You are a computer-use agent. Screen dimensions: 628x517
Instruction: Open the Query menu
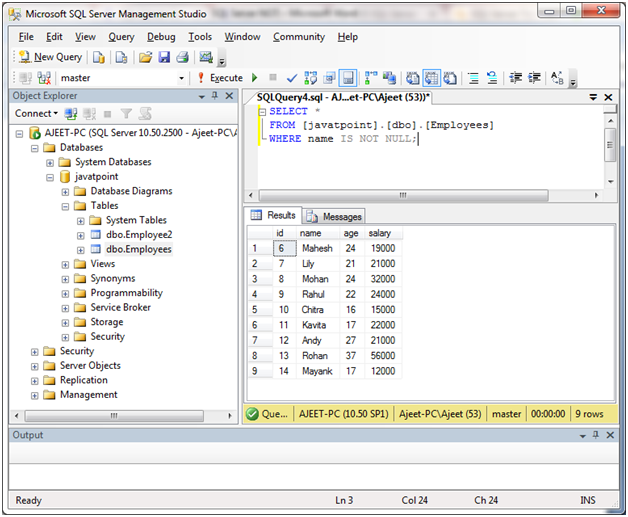(x=121, y=37)
